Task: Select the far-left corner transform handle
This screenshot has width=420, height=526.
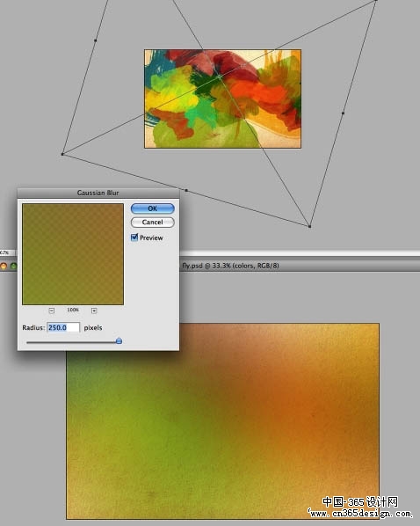Action: pos(62,154)
